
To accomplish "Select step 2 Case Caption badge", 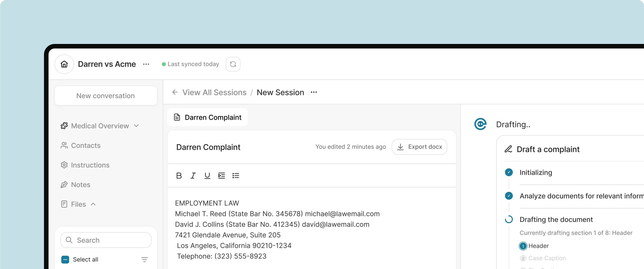I will point(523,258).
